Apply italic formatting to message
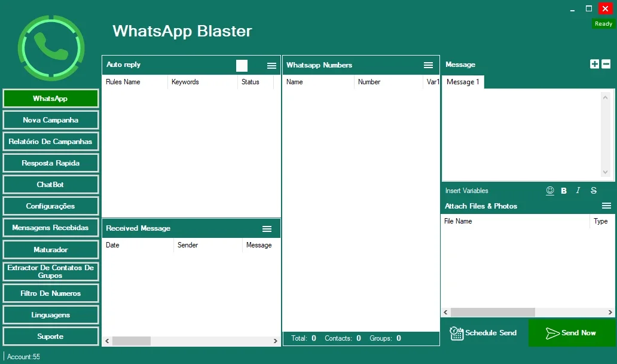617x364 pixels. pos(578,191)
